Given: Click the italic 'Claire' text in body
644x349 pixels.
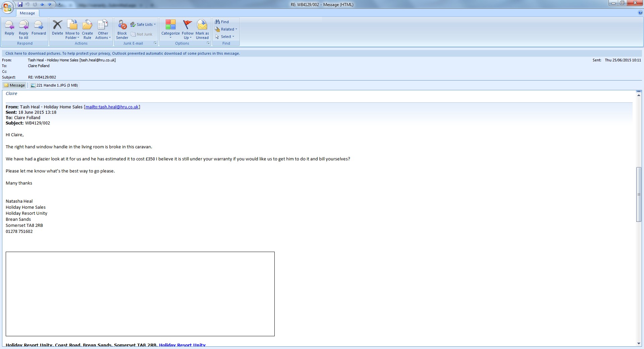Looking at the screenshot, I should 11,94.
